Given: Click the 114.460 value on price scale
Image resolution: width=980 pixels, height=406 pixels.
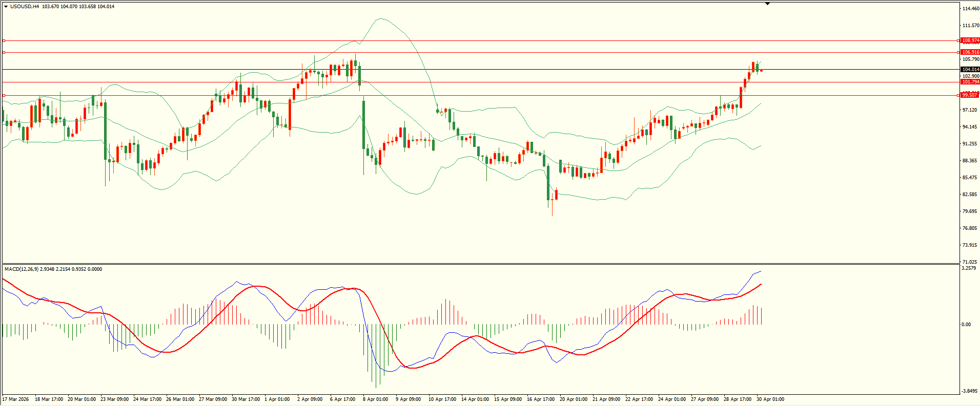Looking at the screenshot, I should click(x=970, y=9).
